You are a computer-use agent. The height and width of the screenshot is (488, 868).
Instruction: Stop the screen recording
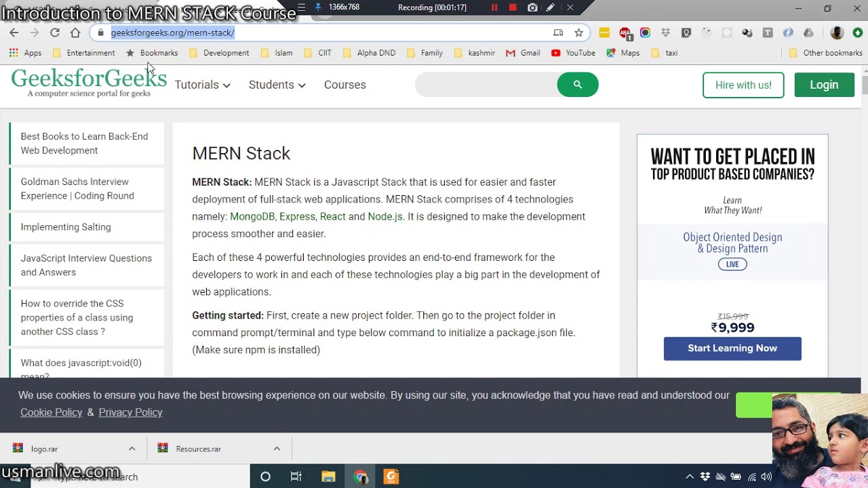click(x=513, y=7)
